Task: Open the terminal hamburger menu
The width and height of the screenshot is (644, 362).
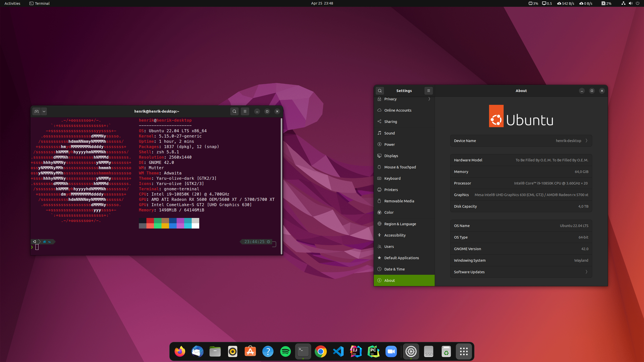Action: [x=245, y=111]
